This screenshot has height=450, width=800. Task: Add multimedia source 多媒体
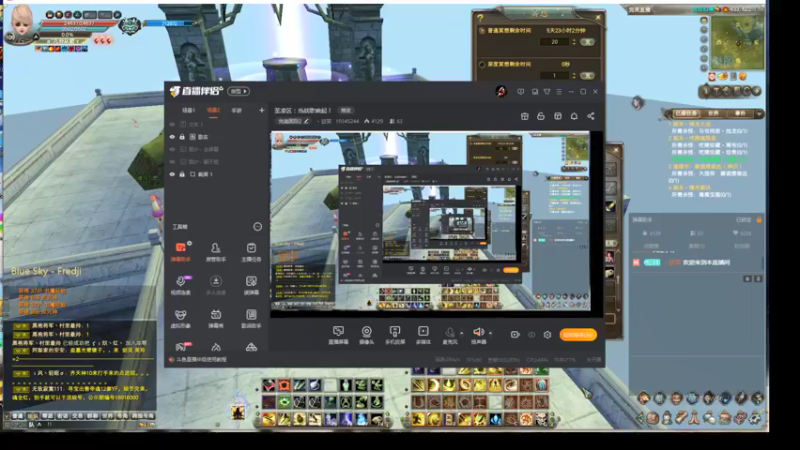[423, 335]
